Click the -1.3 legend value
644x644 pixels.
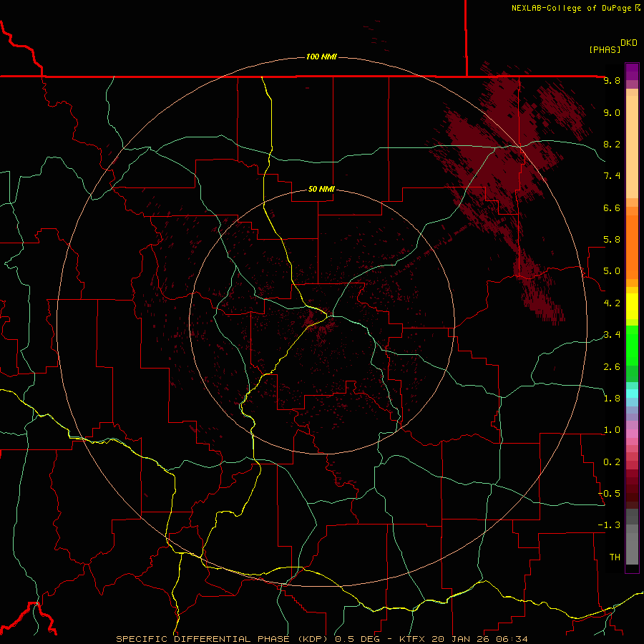pos(609,525)
